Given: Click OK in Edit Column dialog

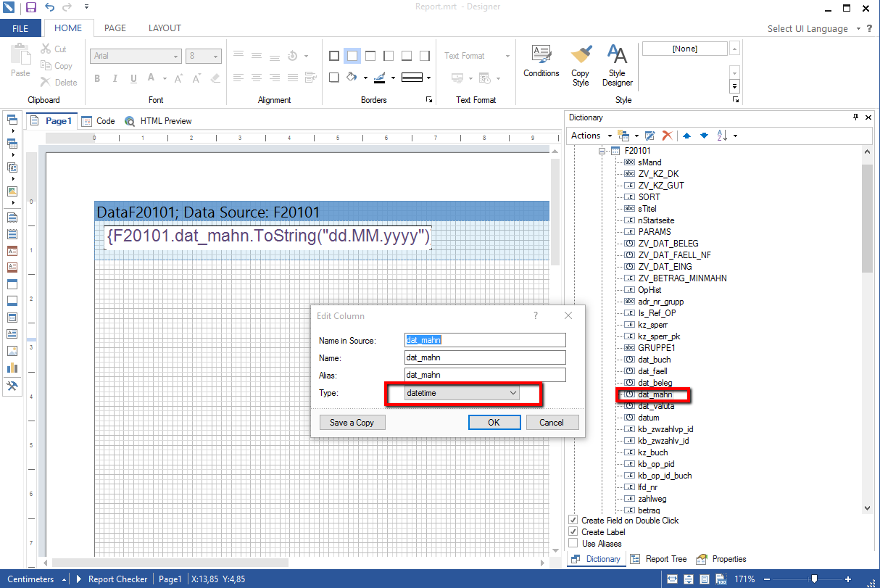Looking at the screenshot, I should pos(494,422).
